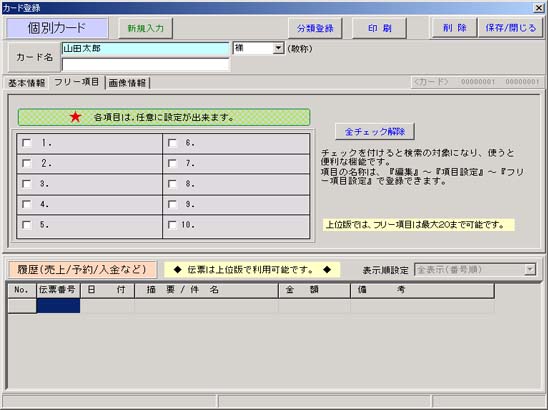Click the empty second card name field
This screenshot has width=548, height=410.
145,65
